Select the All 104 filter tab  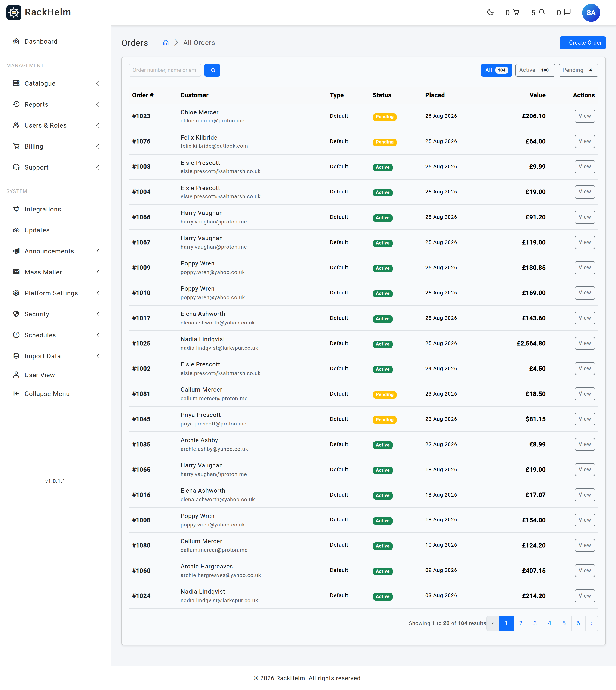point(496,70)
